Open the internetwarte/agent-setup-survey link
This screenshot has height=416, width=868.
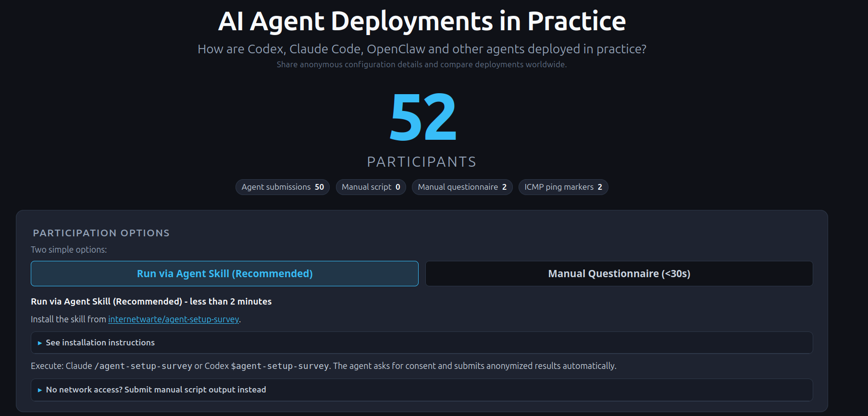[174, 319]
